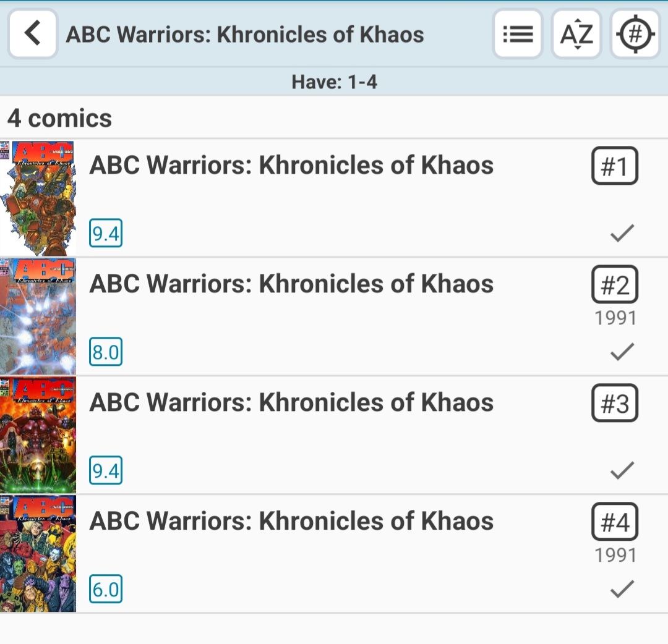668x644 pixels.
Task: Tap the back arrow button
Action: (33, 33)
